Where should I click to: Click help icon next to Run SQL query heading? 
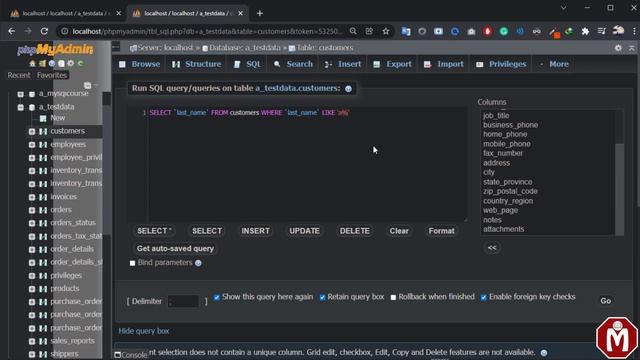(348, 89)
